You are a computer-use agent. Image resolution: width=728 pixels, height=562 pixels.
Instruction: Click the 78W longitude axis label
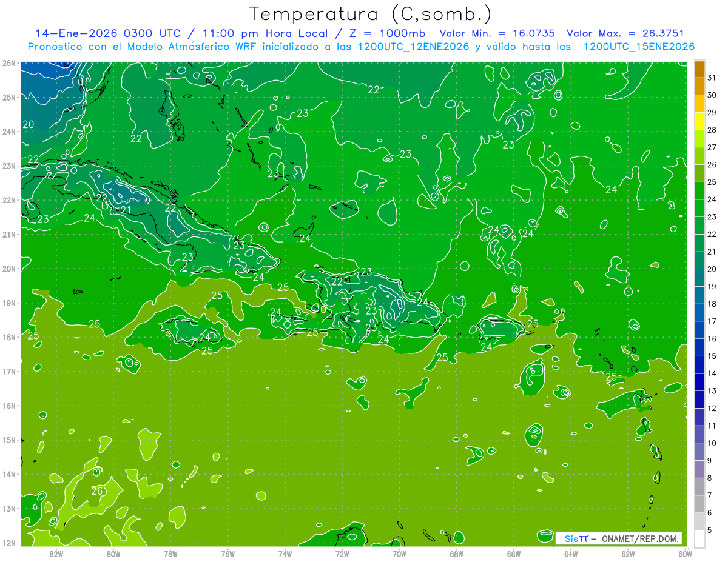(x=170, y=554)
